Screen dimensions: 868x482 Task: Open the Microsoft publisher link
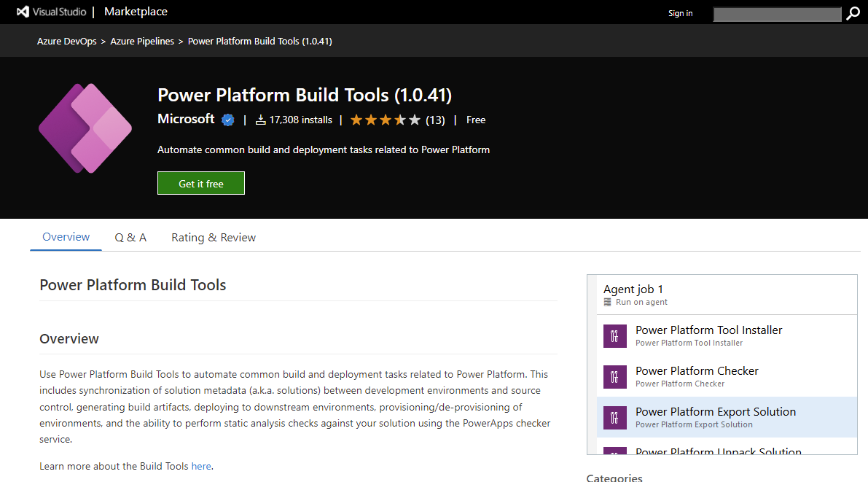click(186, 119)
